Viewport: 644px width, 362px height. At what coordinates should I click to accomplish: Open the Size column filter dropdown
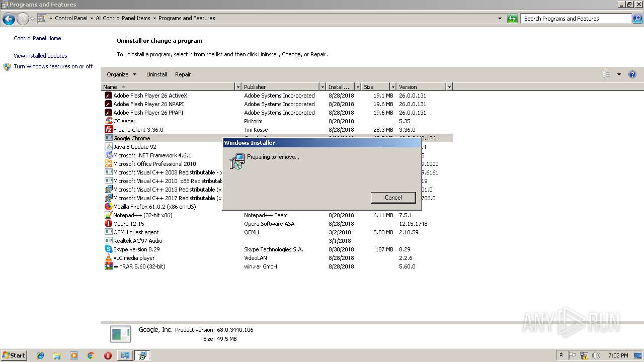click(393, 87)
